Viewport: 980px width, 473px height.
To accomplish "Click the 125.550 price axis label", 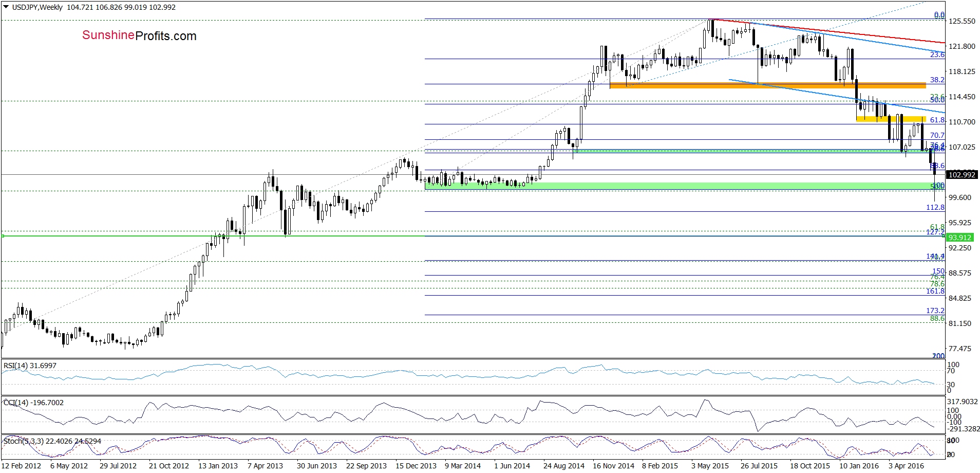I will 962,21.
